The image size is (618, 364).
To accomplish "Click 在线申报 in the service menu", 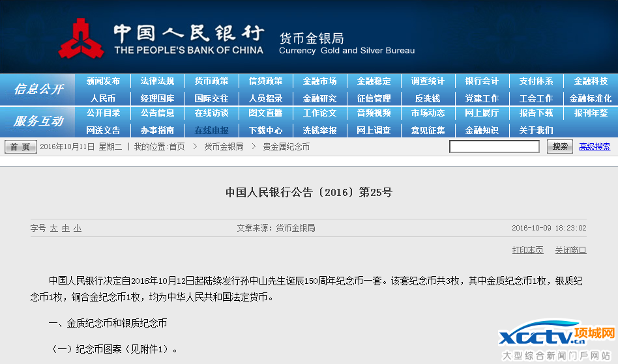I will (211, 130).
